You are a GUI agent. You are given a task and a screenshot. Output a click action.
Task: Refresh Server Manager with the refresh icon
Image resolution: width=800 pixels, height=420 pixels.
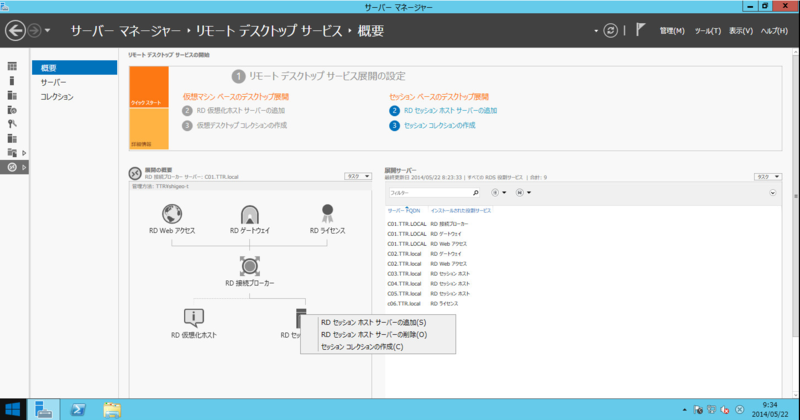[x=610, y=31]
